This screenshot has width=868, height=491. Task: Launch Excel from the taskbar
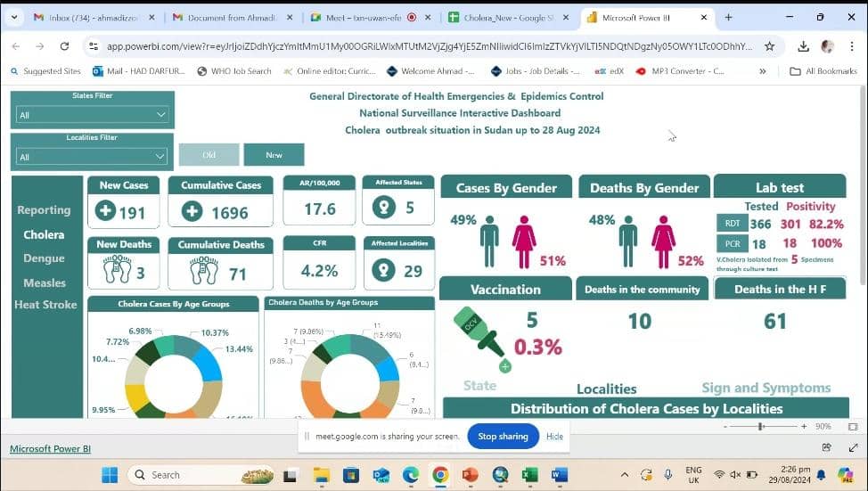click(x=529, y=474)
